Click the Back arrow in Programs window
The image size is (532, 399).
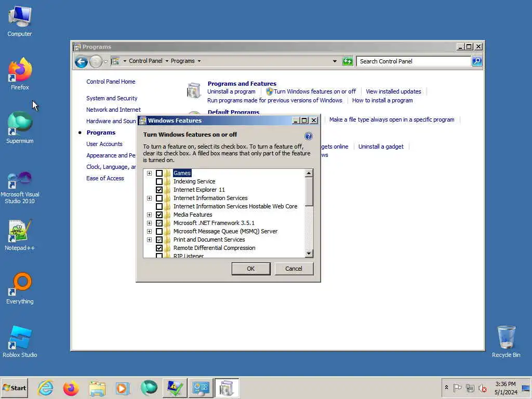pyautogui.click(x=82, y=61)
